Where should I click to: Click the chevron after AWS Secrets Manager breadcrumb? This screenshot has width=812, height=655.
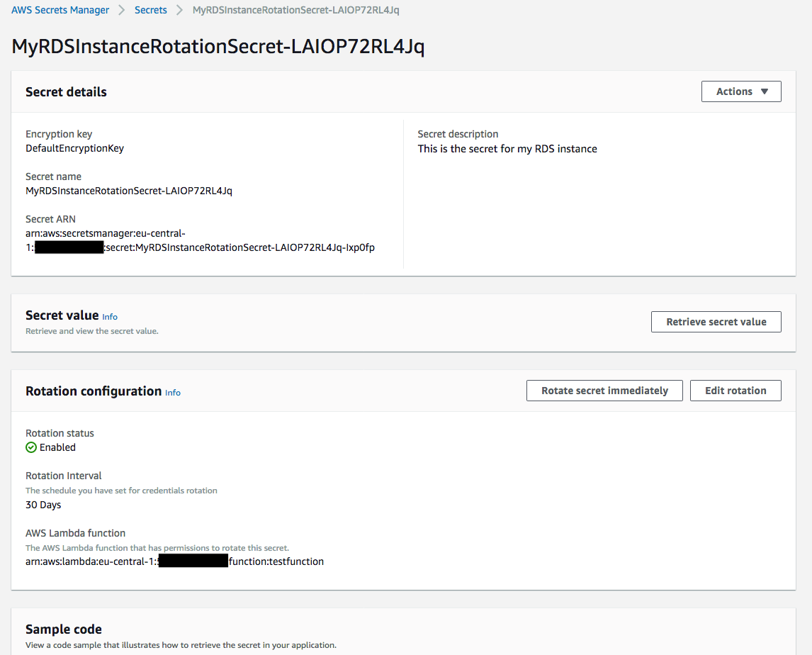(x=120, y=10)
